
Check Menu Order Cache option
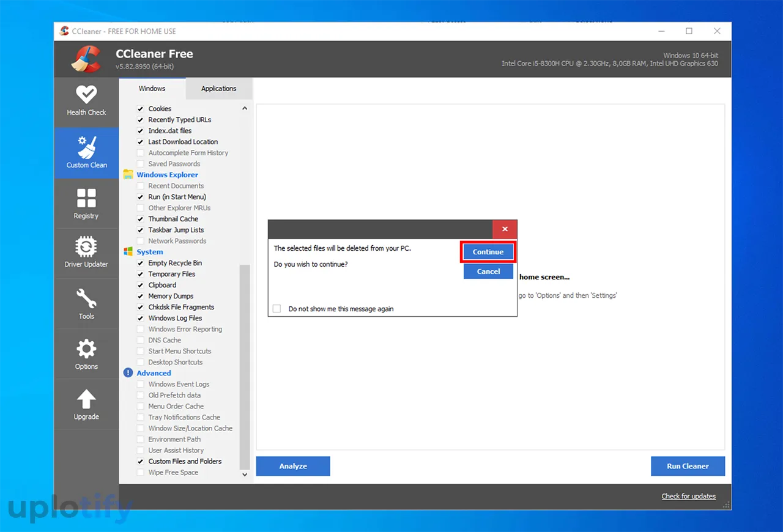click(141, 406)
